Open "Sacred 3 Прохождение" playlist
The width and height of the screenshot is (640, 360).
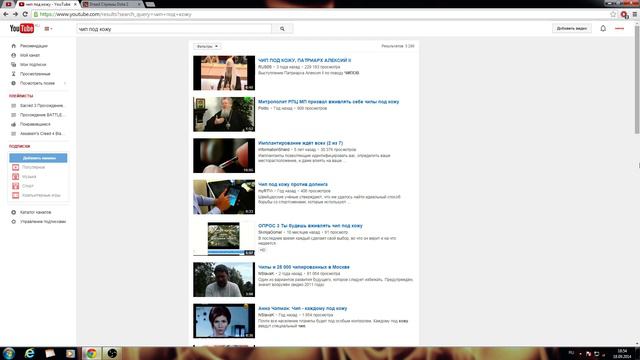click(x=42, y=106)
